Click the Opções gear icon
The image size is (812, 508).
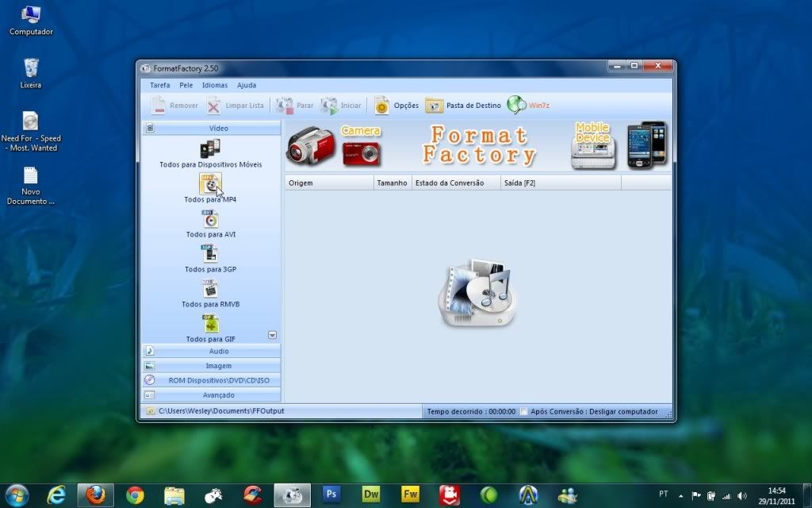pyautogui.click(x=382, y=106)
